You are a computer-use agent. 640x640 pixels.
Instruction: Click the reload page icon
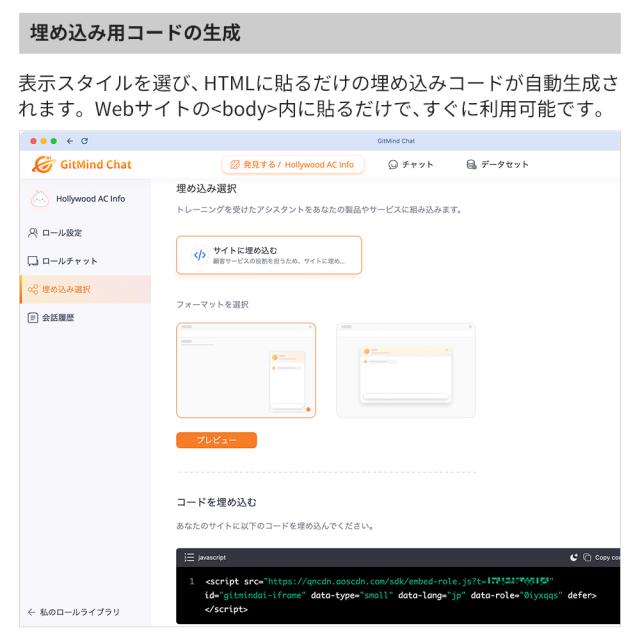tap(84, 141)
